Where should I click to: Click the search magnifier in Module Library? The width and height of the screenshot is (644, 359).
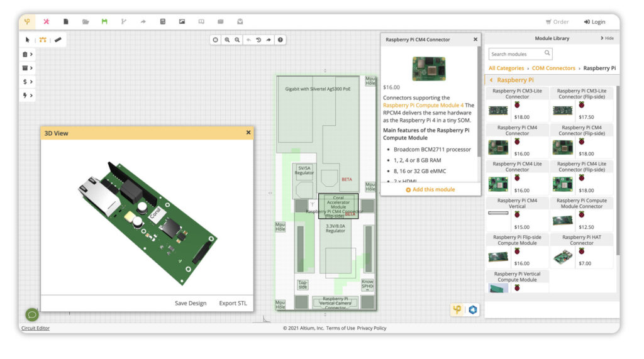(x=547, y=53)
